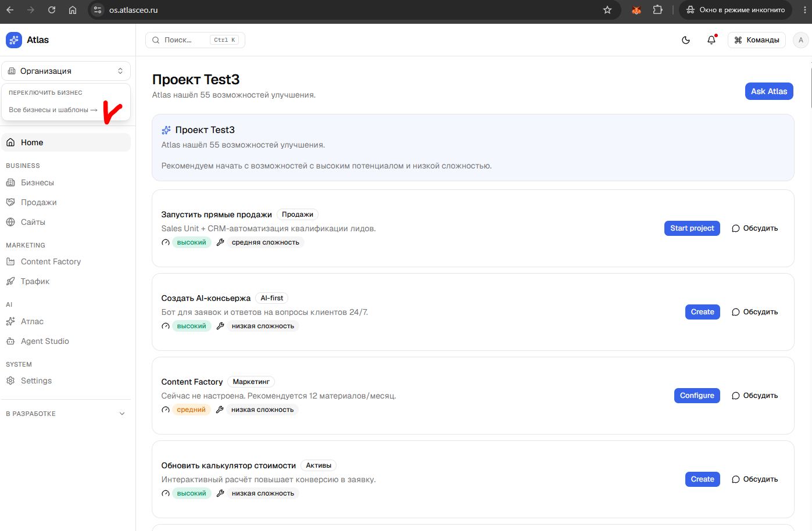Click the Продажи tag on first card
Image resolution: width=812 pixels, height=531 pixels.
(x=298, y=214)
